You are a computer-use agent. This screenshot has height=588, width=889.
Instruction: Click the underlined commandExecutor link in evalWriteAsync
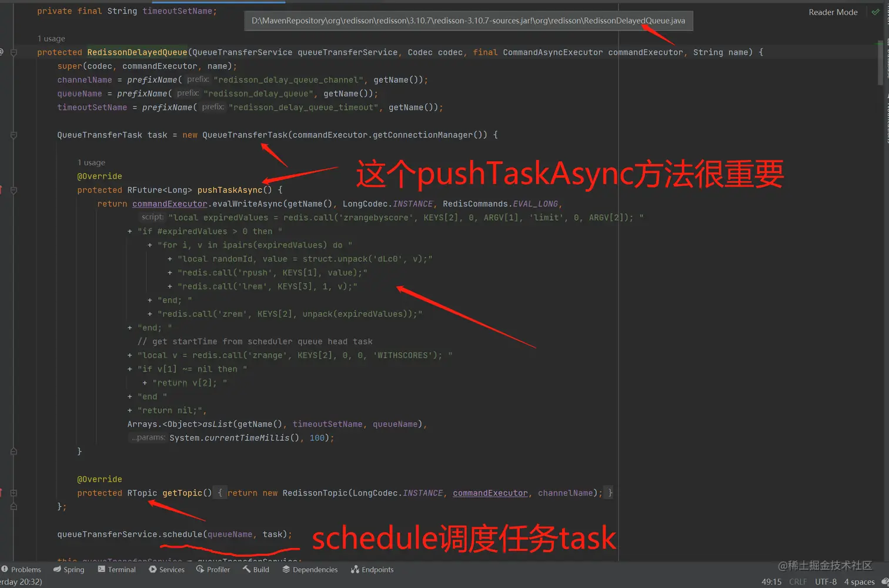coord(169,203)
